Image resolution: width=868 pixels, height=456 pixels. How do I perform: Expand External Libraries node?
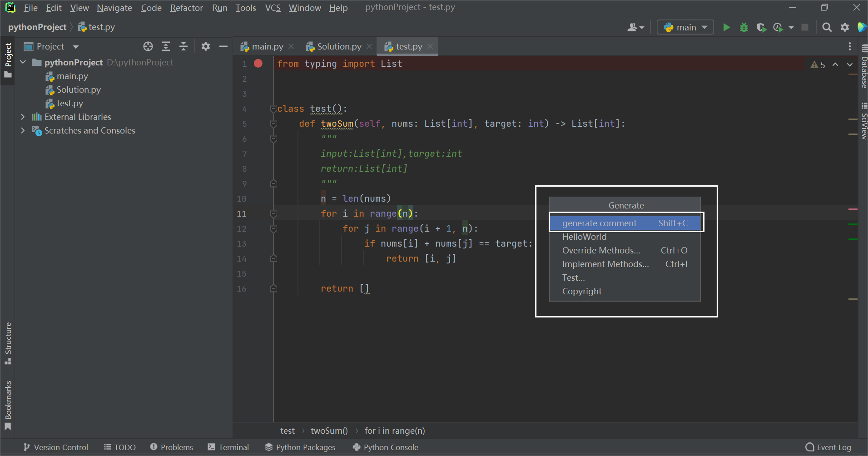(x=23, y=117)
